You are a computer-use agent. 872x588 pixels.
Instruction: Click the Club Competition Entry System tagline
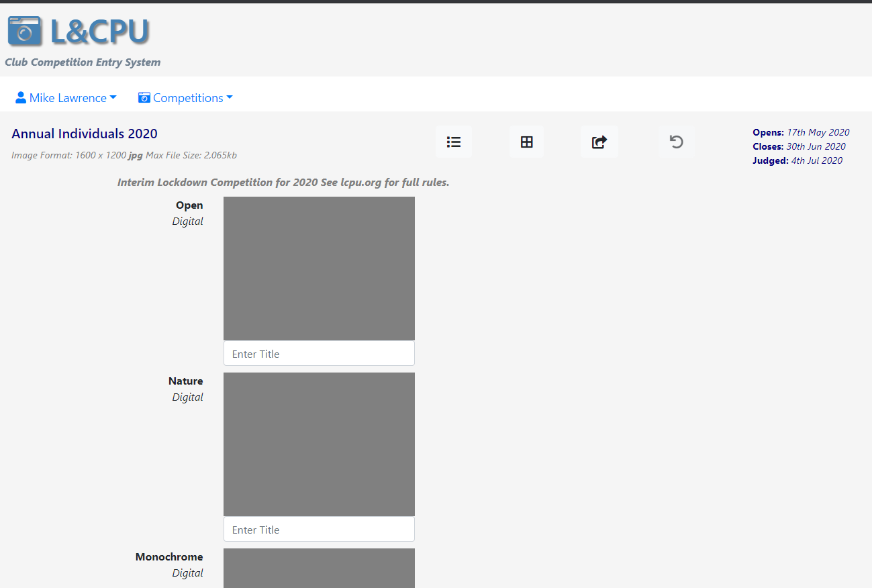pos(83,62)
